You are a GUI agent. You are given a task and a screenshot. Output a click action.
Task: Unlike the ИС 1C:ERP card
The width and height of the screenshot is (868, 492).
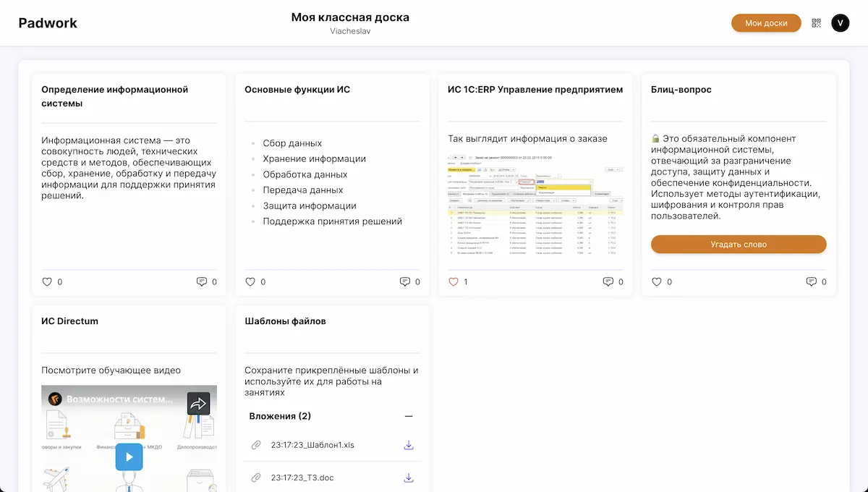click(x=454, y=281)
